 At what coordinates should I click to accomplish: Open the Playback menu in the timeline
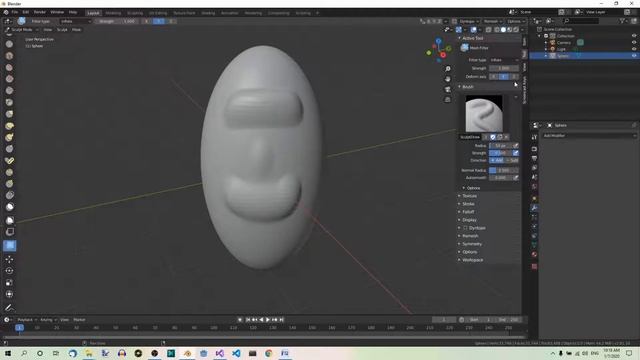tap(27, 320)
